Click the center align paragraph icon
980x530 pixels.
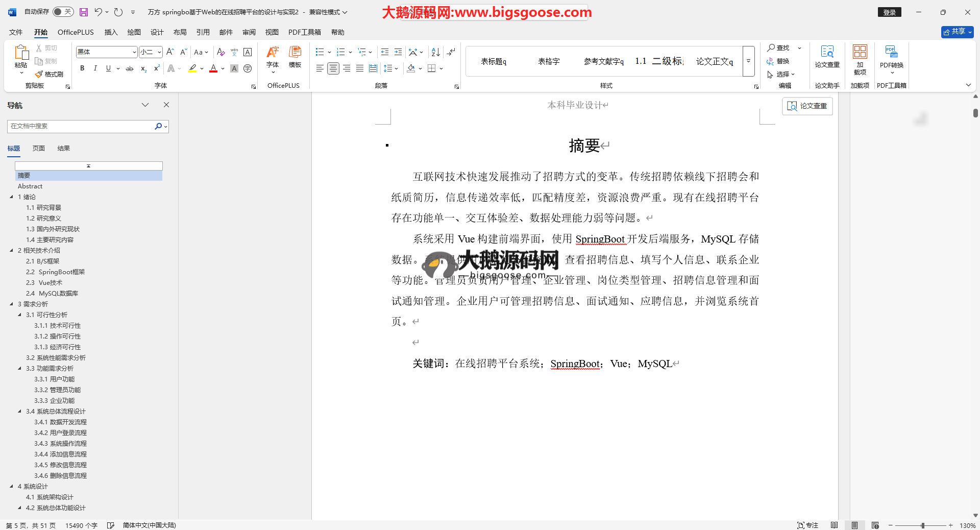coord(333,68)
